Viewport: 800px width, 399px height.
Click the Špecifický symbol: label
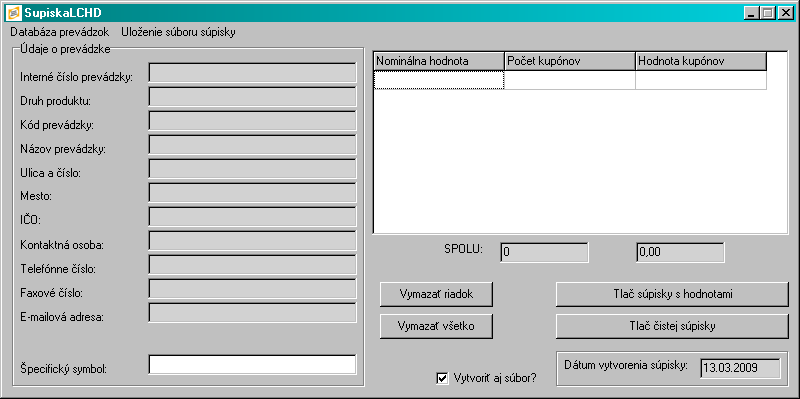(x=63, y=368)
